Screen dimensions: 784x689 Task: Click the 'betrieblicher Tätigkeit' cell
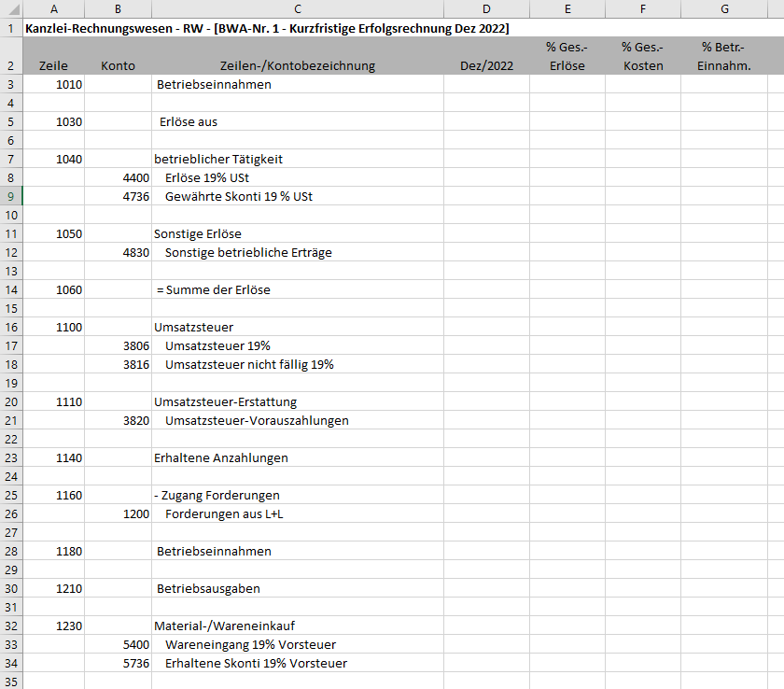coord(298,159)
